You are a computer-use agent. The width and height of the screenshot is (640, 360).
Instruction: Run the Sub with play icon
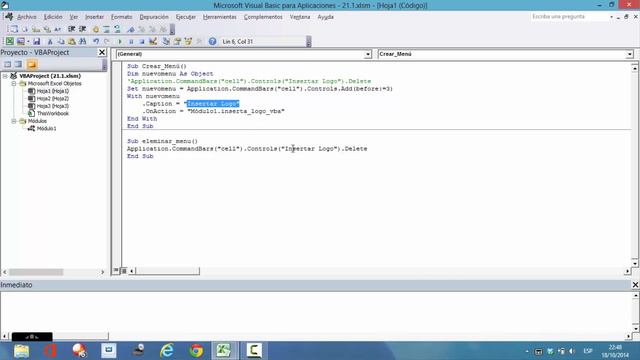120,41
